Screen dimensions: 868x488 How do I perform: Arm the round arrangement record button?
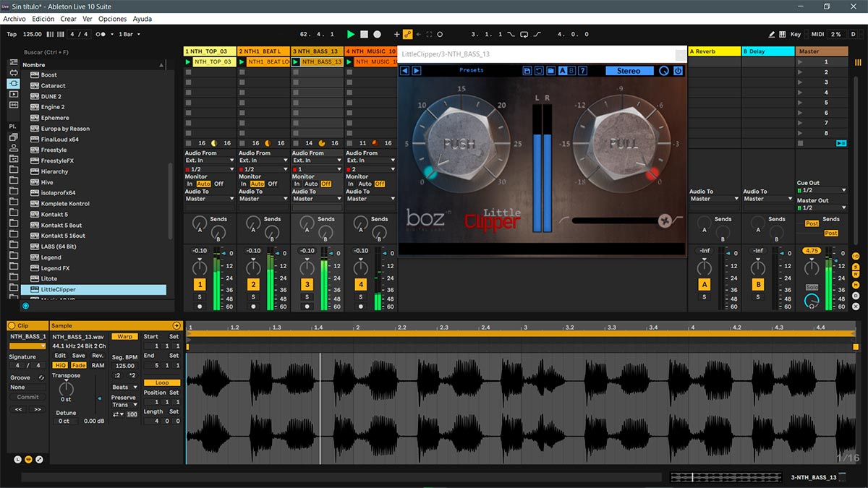[377, 34]
